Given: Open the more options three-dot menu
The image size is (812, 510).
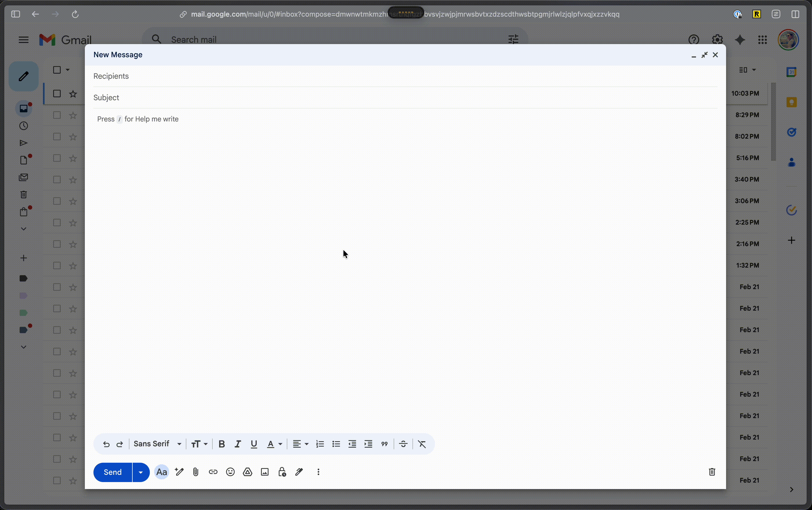Looking at the screenshot, I should [318, 472].
